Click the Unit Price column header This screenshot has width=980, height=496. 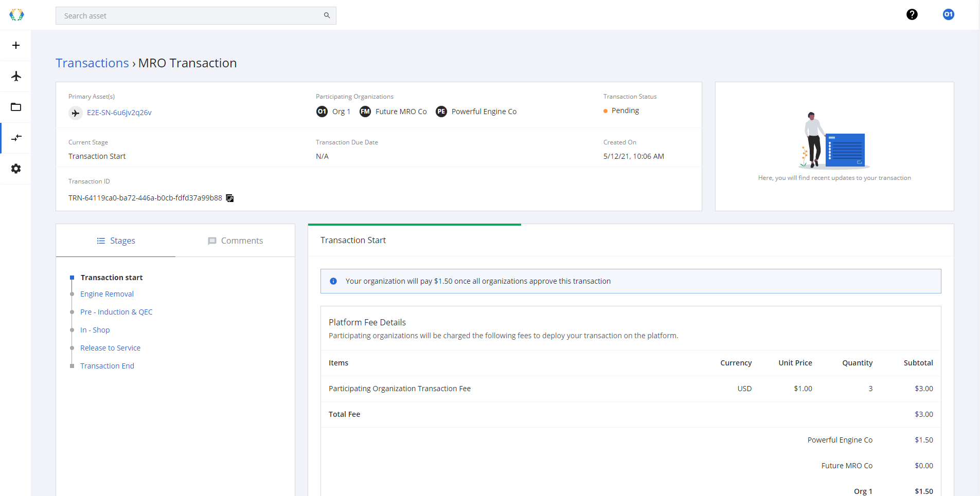pyautogui.click(x=795, y=363)
